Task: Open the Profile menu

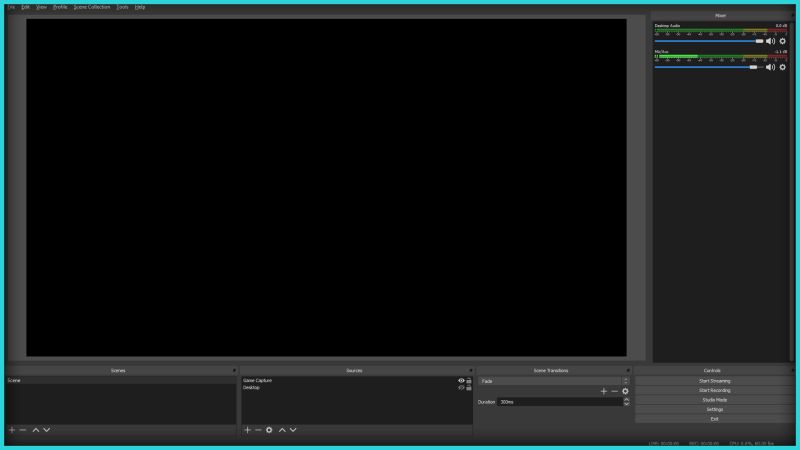Action: point(60,7)
